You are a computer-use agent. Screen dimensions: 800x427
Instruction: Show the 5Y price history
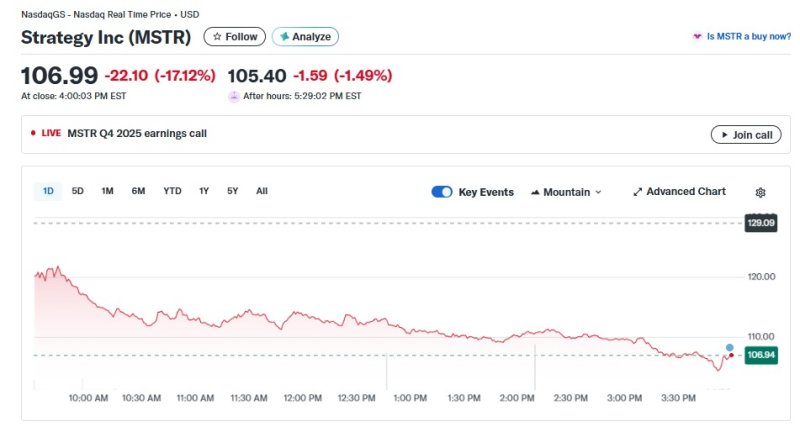(232, 191)
